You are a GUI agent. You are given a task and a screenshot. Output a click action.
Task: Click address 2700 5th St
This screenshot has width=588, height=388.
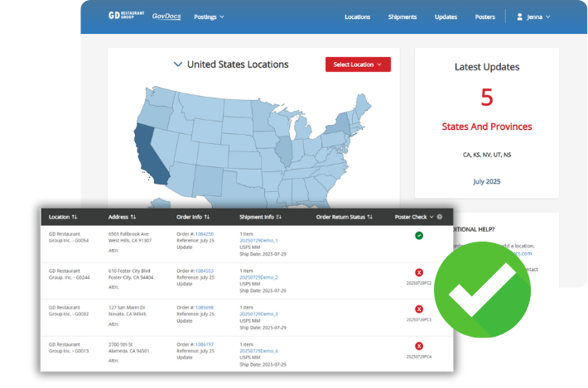(x=120, y=344)
